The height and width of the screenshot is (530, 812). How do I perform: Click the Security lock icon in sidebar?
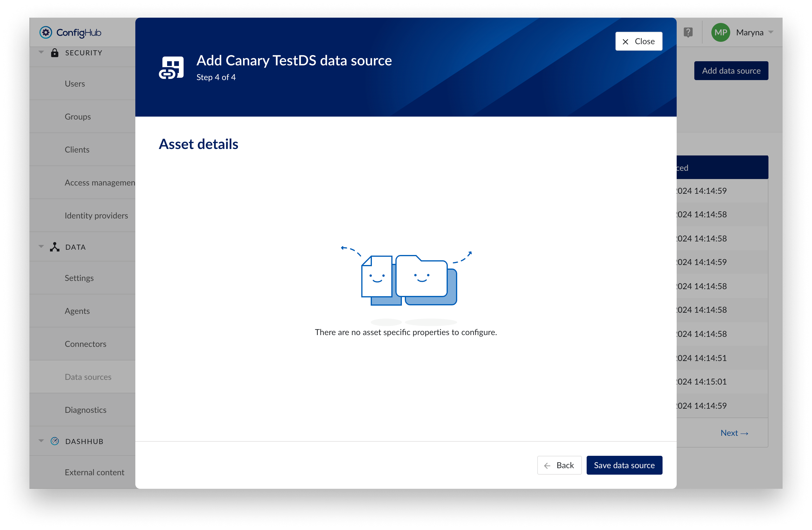(55, 53)
